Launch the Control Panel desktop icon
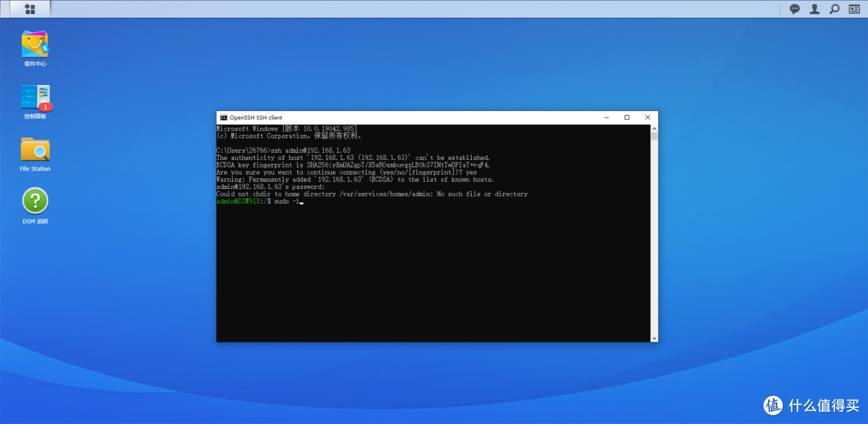Image resolution: width=868 pixels, height=424 pixels. coord(35,97)
